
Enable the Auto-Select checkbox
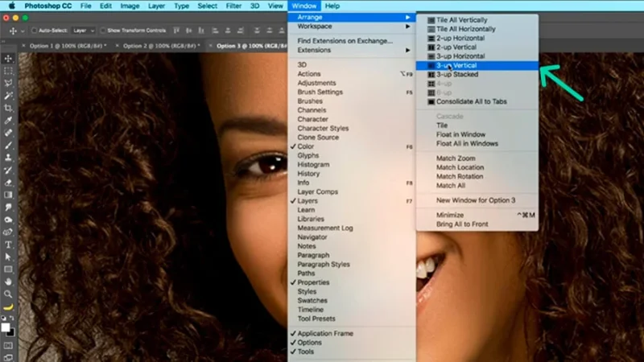point(35,31)
